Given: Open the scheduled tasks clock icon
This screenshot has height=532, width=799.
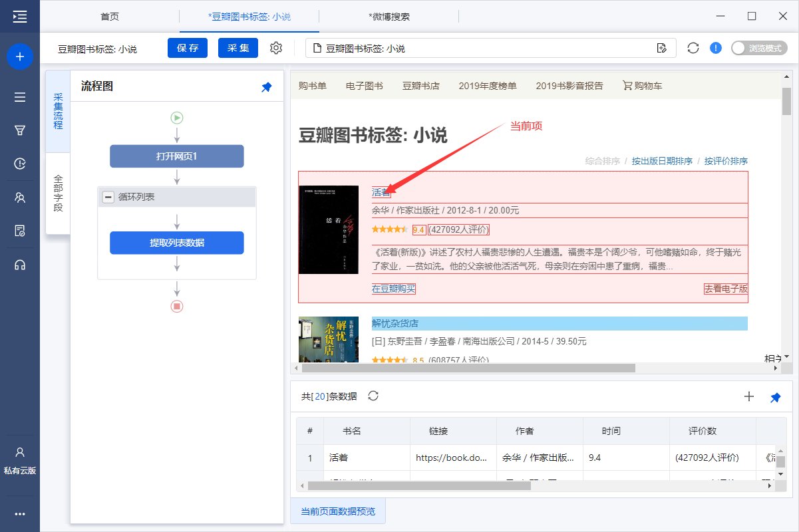Looking at the screenshot, I should 20,164.
